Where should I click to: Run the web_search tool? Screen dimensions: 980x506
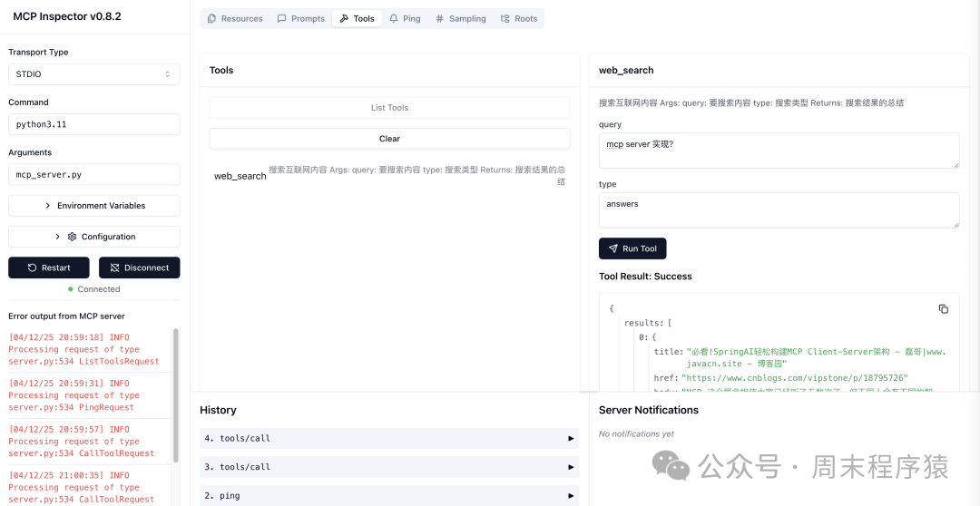point(632,248)
